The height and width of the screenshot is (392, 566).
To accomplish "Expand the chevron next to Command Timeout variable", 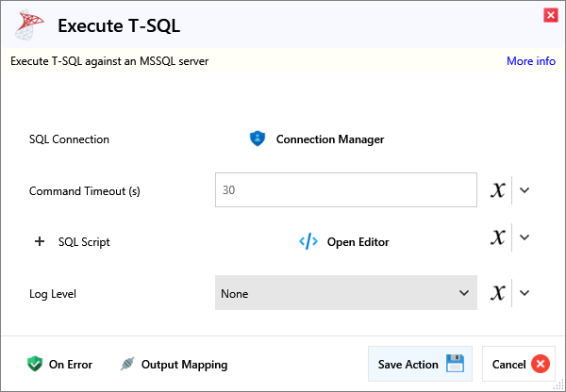I will pos(525,190).
